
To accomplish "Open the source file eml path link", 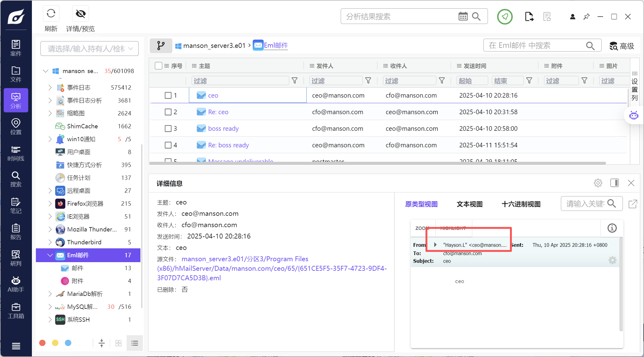I will point(272,268).
